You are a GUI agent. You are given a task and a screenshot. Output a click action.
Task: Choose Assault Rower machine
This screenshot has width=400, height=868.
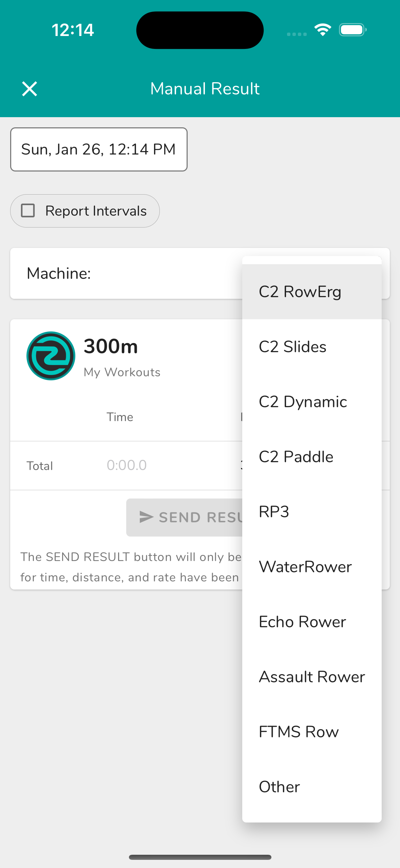click(311, 677)
